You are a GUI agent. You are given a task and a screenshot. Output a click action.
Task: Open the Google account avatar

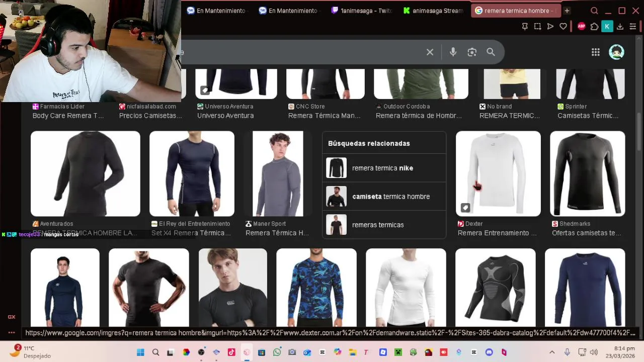pos(616,52)
